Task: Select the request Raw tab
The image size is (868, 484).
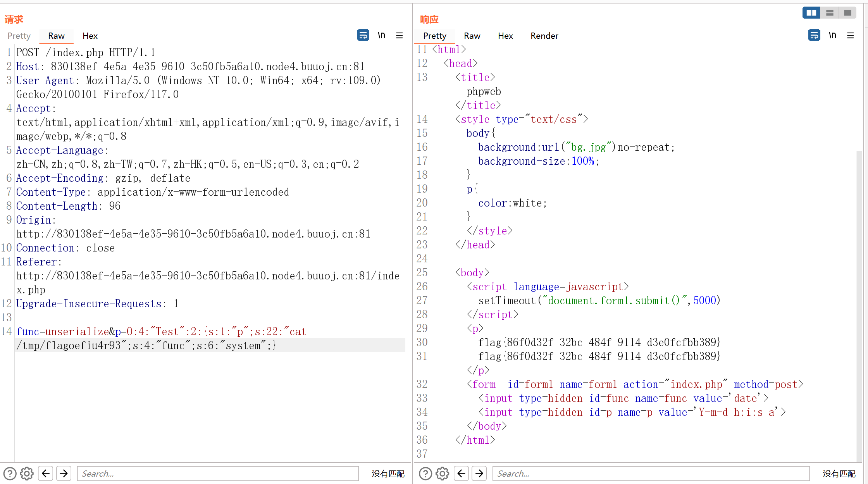Action: pyautogui.click(x=56, y=36)
